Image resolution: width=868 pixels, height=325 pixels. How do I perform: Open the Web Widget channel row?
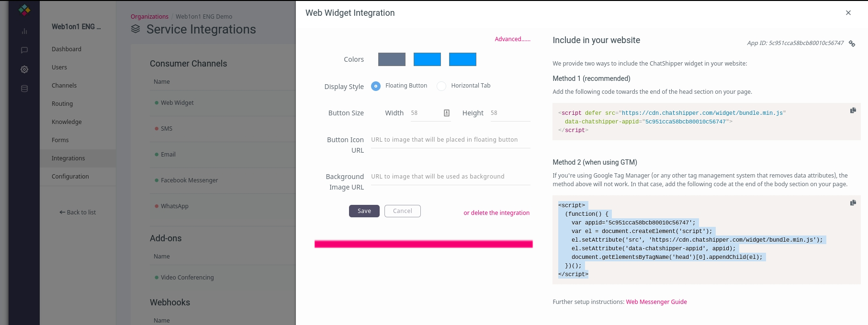point(223,103)
